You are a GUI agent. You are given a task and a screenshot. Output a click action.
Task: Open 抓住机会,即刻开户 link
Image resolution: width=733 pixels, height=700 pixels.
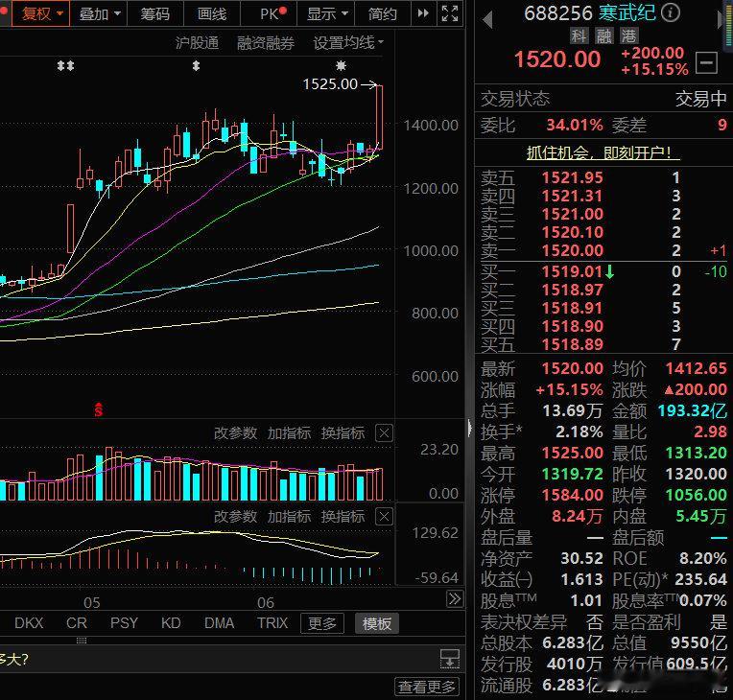click(603, 152)
